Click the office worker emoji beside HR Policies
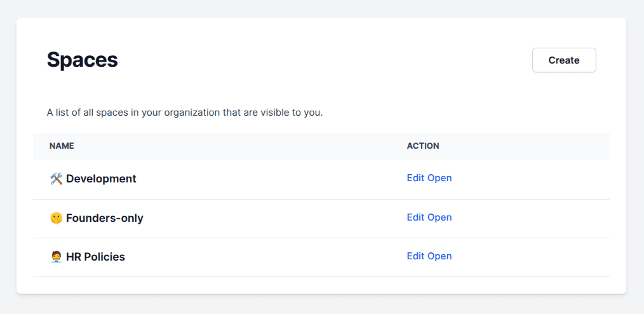The width and height of the screenshot is (644, 314). [56, 257]
